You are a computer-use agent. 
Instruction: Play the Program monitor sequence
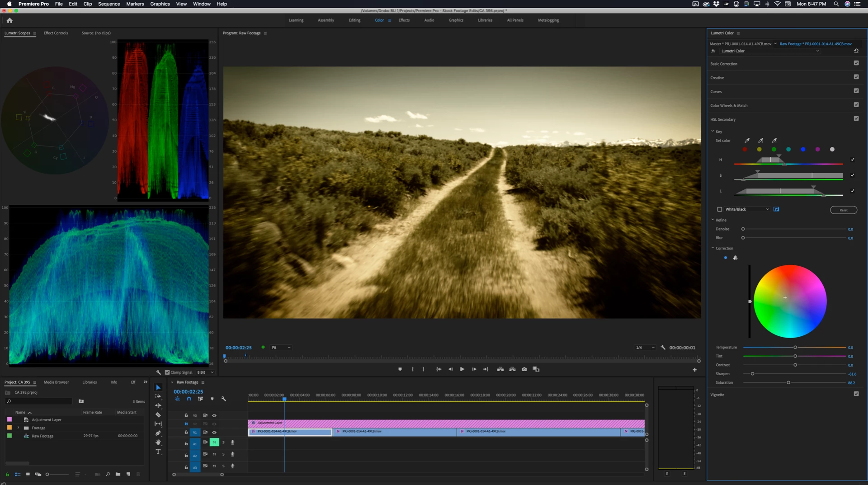(462, 369)
